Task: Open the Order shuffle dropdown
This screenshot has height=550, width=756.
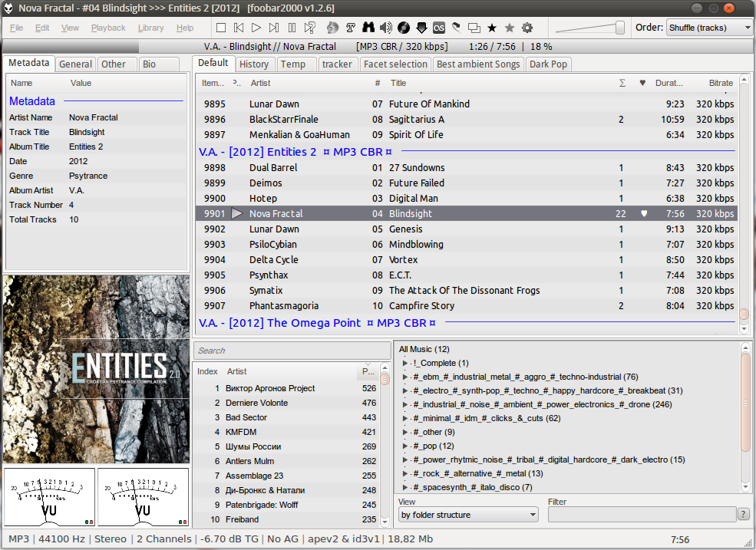Action: click(x=709, y=28)
